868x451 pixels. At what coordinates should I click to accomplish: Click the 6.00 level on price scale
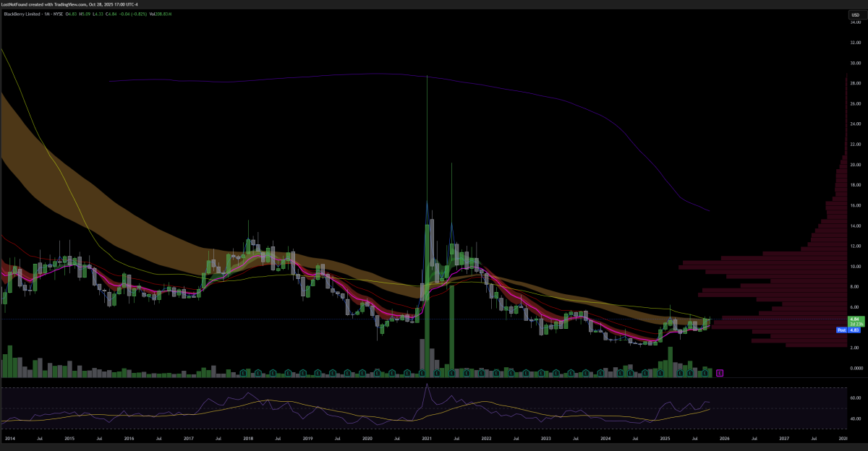(855, 307)
